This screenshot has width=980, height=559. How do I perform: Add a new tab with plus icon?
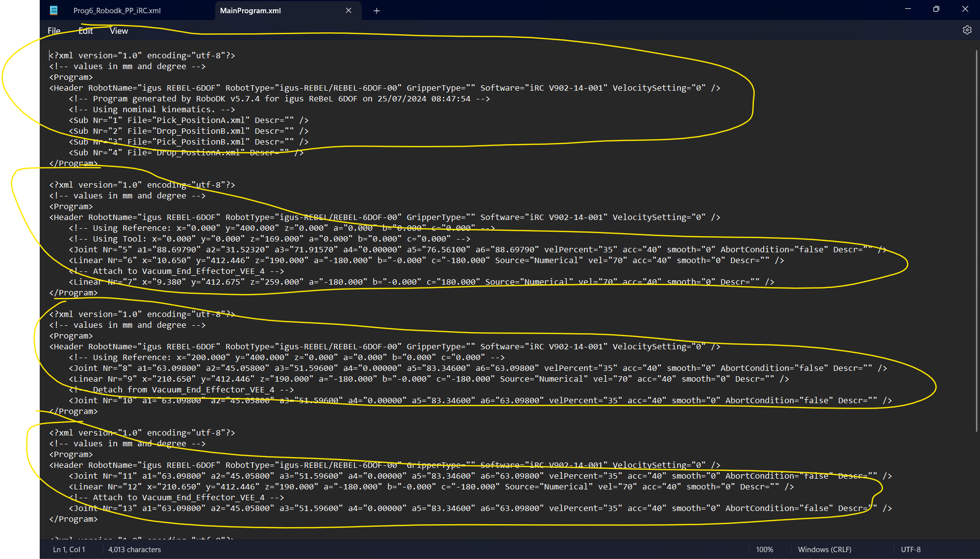coord(377,11)
